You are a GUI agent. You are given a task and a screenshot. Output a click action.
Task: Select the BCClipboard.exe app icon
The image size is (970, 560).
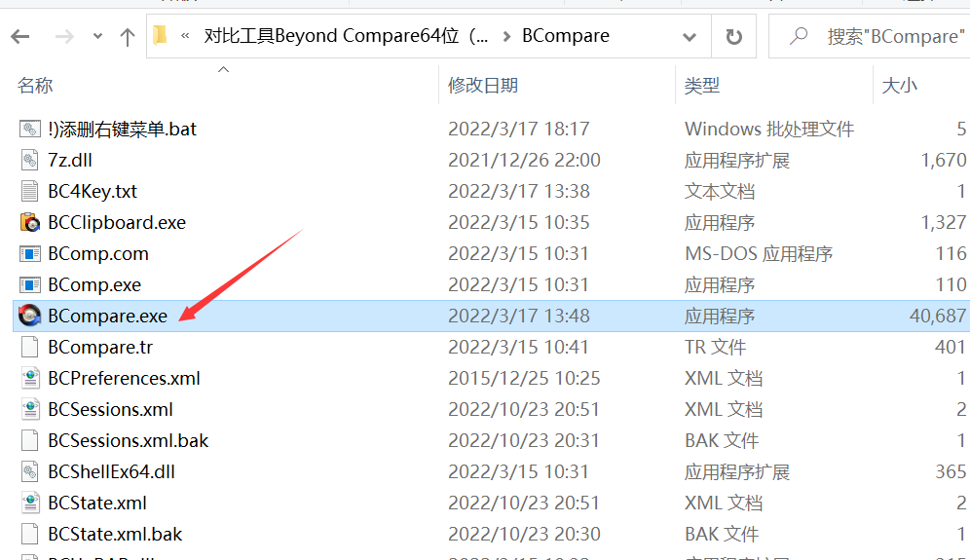point(29,222)
